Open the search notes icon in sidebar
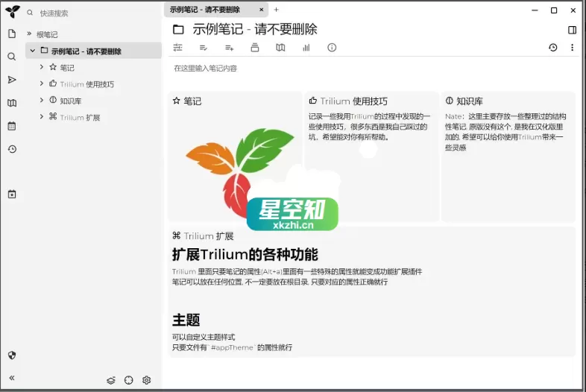The width and height of the screenshot is (586, 392). point(12,57)
